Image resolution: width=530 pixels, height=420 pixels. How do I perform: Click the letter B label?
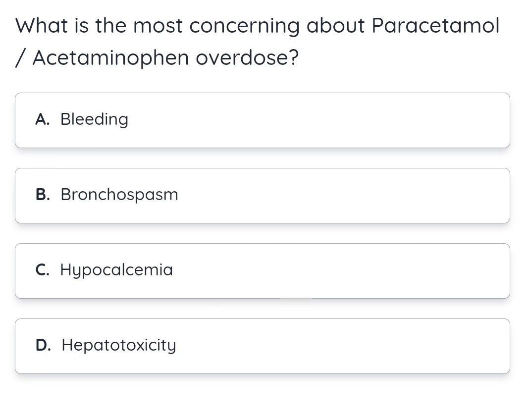pyautogui.click(x=43, y=195)
